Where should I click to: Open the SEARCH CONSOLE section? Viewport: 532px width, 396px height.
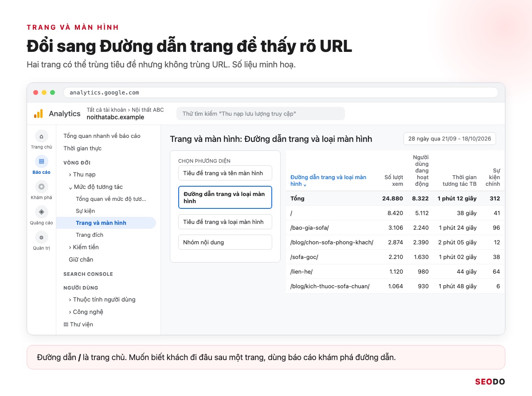(x=88, y=274)
